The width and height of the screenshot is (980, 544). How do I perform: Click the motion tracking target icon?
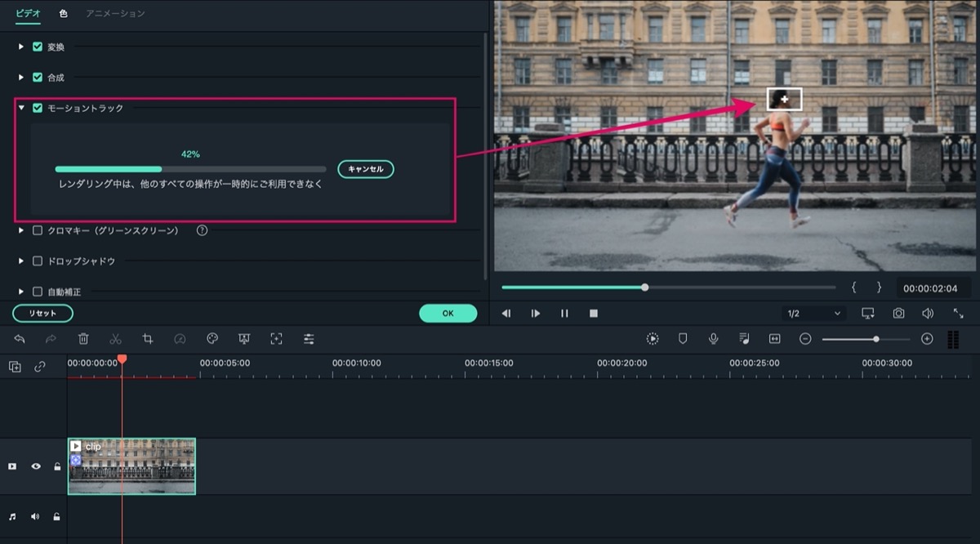point(277,339)
